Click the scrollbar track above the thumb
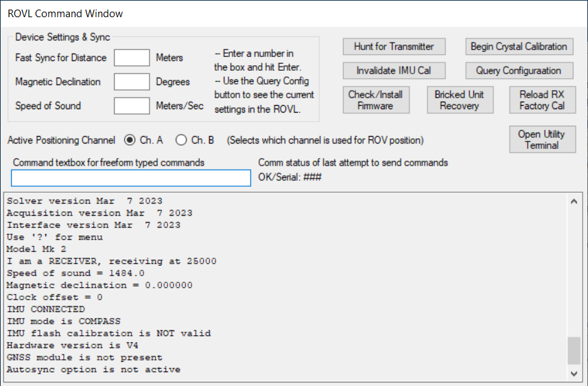Viewport: 588px width, 386px height. pos(574,275)
